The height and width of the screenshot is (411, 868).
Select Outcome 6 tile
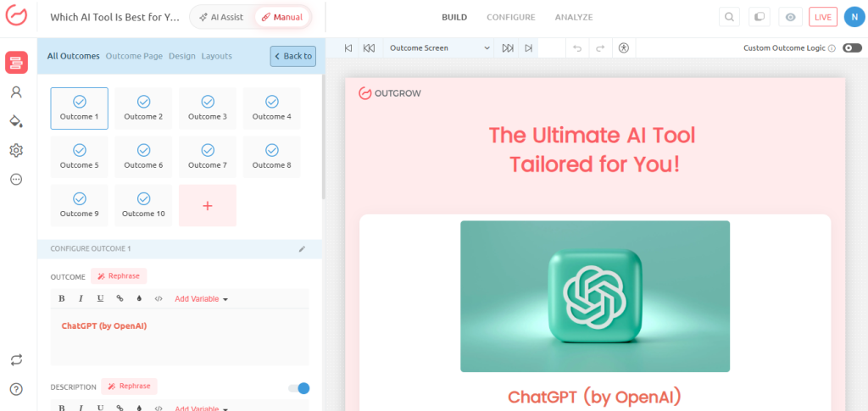pos(143,157)
